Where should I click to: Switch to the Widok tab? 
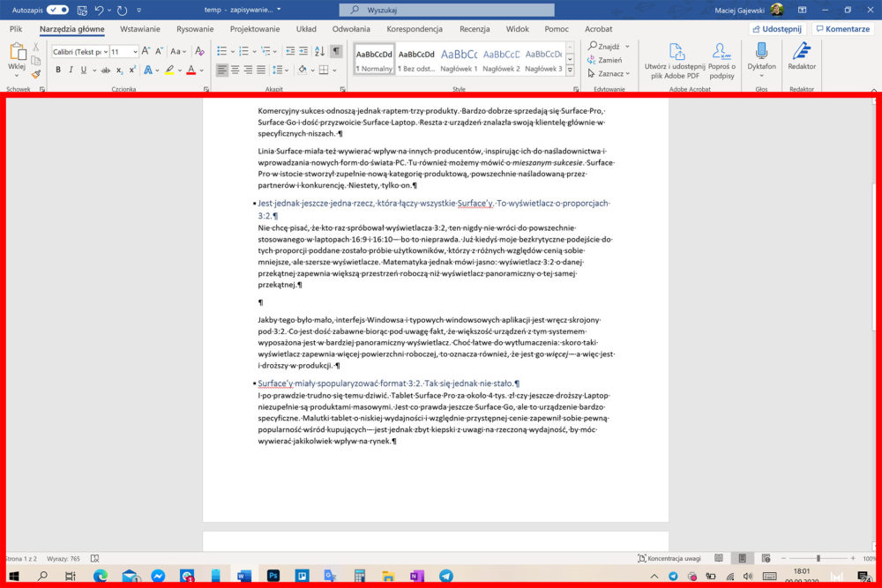point(518,29)
